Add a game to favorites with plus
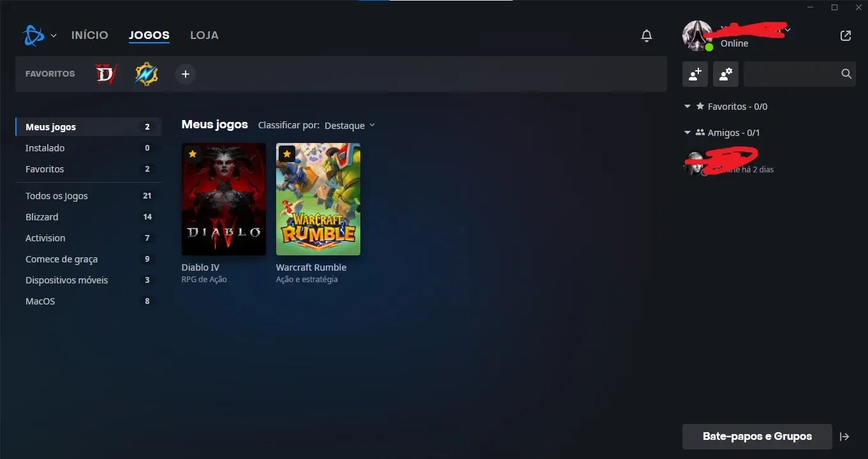This screenshot has height=459, width=868. [186, 74]
